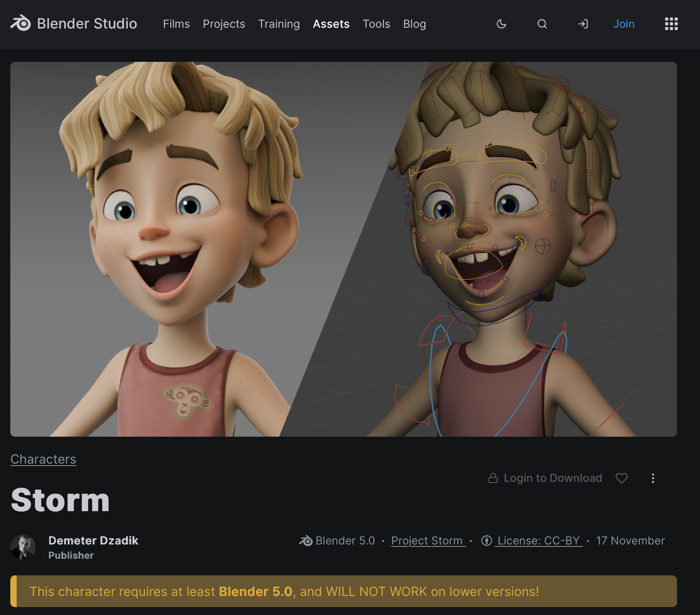Open the three-dot more options menu

[x=653, y=478]
